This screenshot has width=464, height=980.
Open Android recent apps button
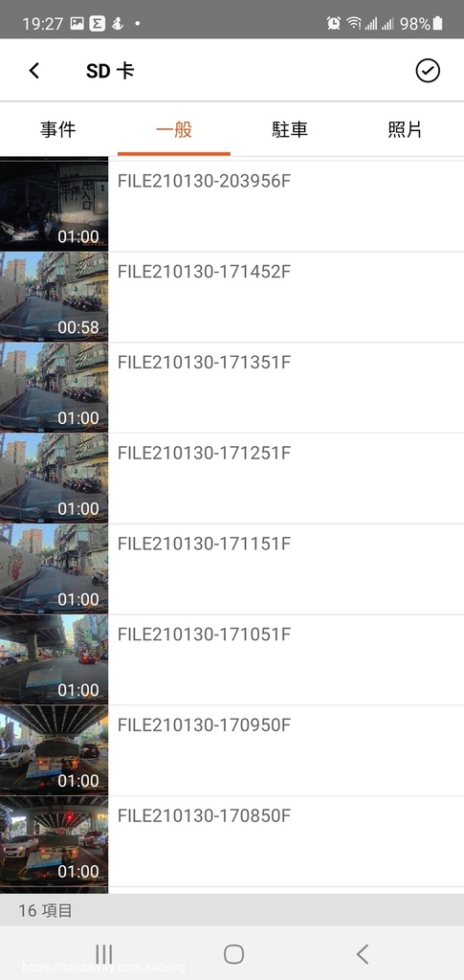103,954
